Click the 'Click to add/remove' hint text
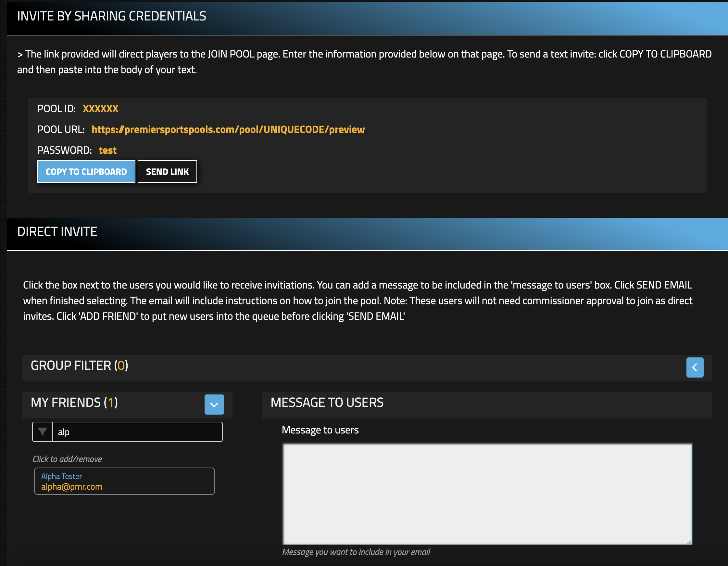728x566 pixels. point(67,459)
